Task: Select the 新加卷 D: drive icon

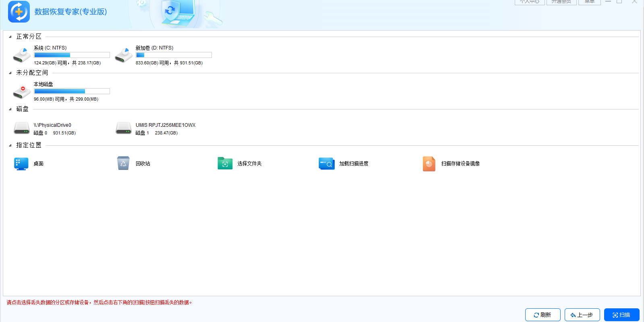Action: [x=124, y=55]
